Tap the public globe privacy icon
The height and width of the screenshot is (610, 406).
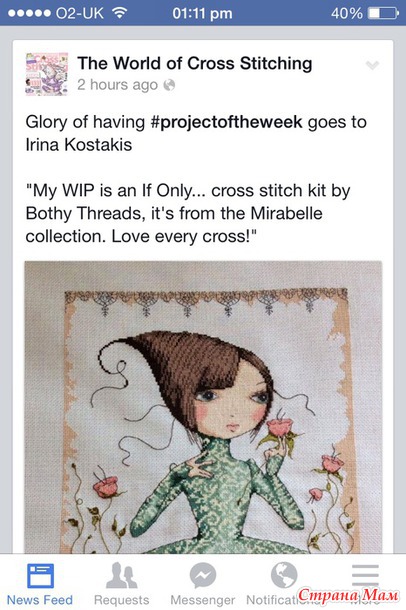click(169, 85)
